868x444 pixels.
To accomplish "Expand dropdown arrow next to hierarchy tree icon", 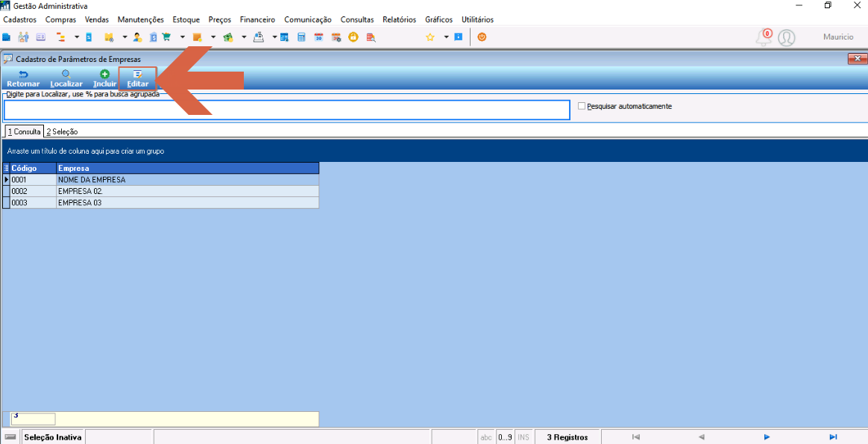I will coord(76,37).
